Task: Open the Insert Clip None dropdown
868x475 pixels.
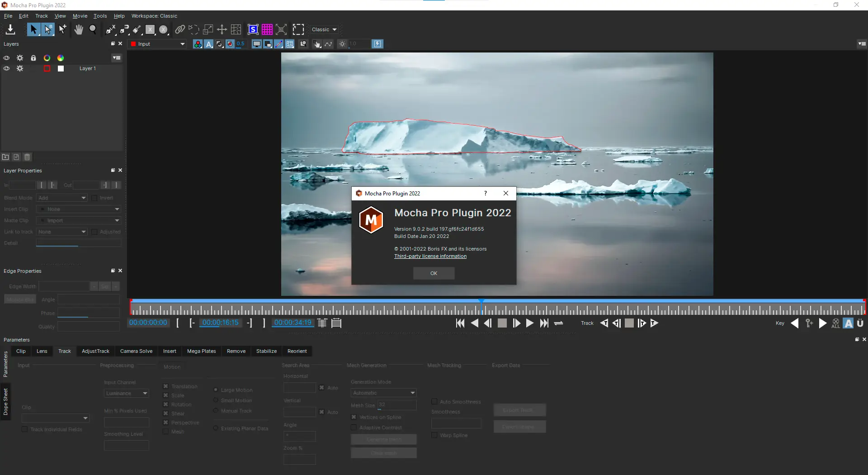Action: tap(79, 209)
